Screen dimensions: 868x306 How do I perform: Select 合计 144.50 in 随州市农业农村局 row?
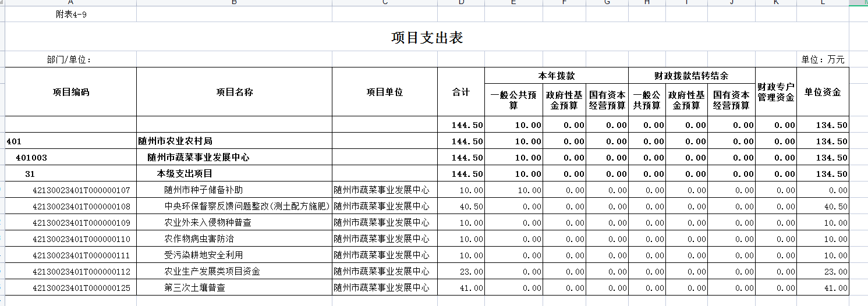(461, 141)
